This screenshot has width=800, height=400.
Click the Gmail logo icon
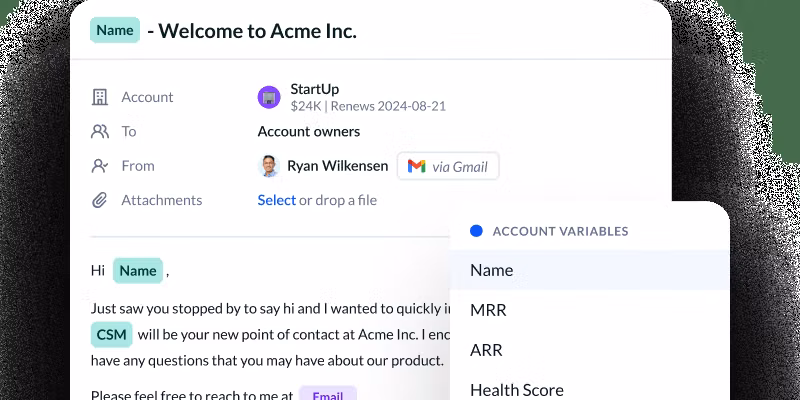[417, 166]
